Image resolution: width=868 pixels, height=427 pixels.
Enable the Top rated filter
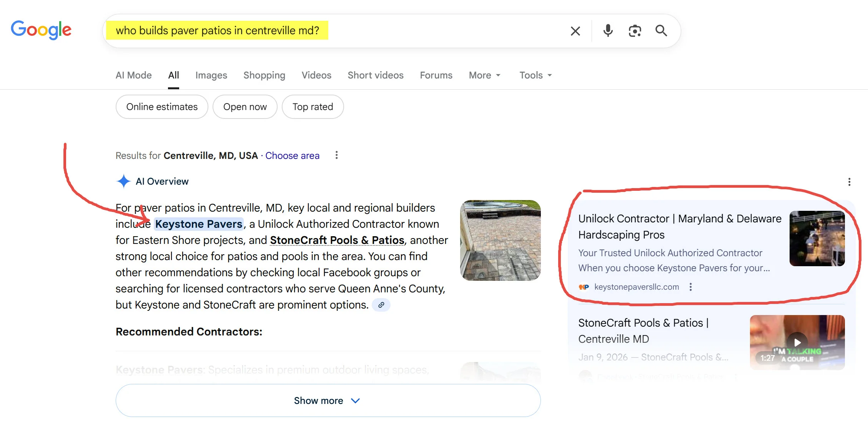(x=313, y=107)
